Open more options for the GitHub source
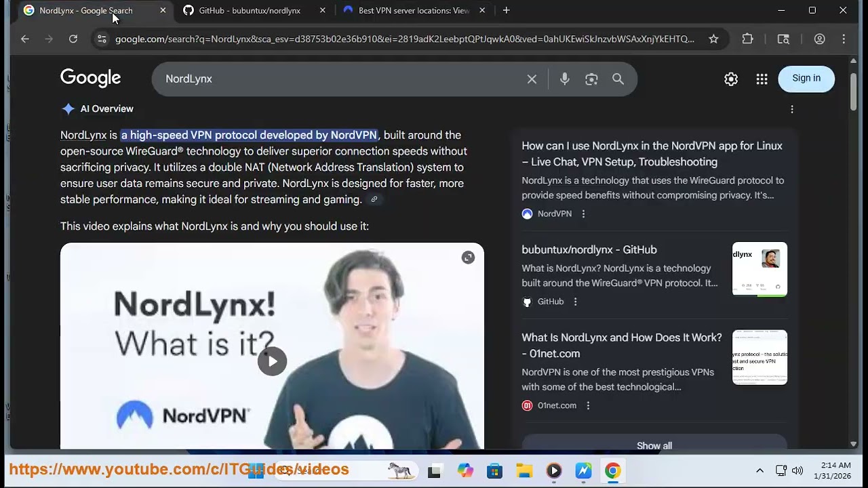 [575, 302]
